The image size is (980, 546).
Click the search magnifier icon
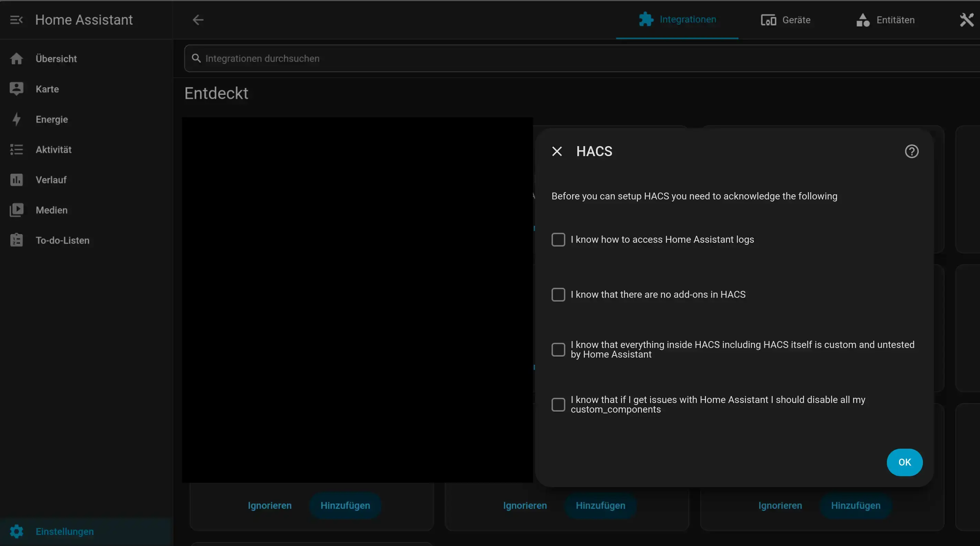click(196, 58)
